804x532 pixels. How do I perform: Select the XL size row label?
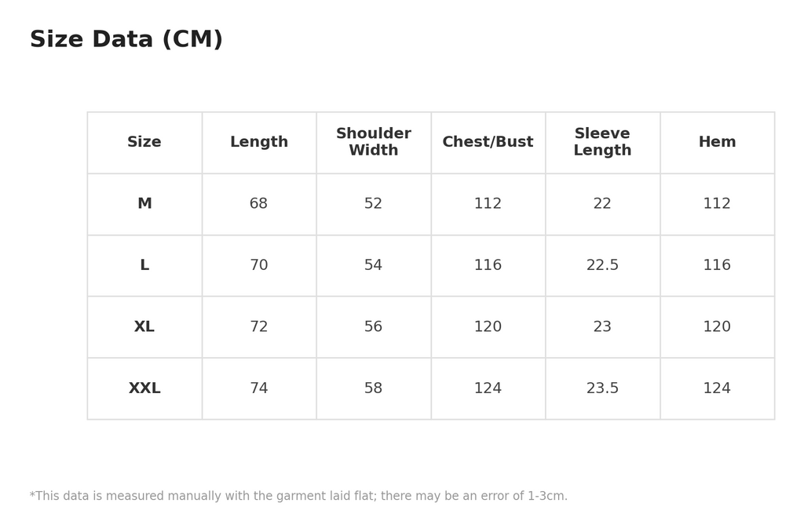[144, 326]
